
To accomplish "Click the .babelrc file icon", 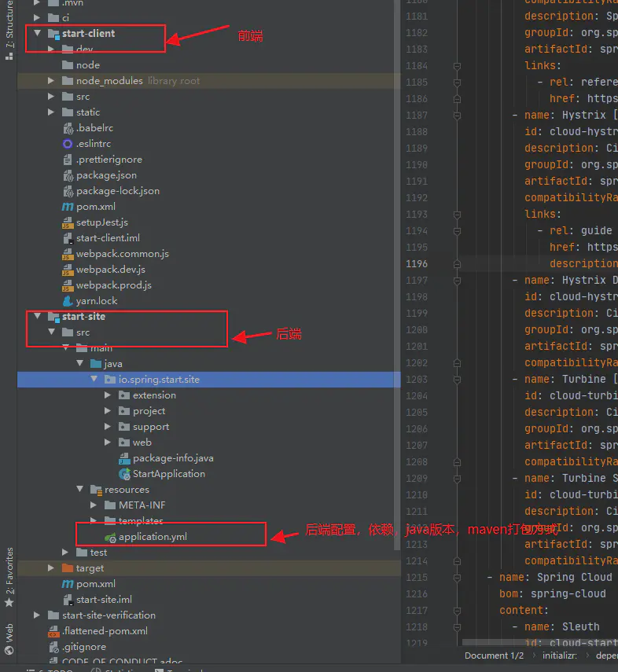I will coord(68,127).
